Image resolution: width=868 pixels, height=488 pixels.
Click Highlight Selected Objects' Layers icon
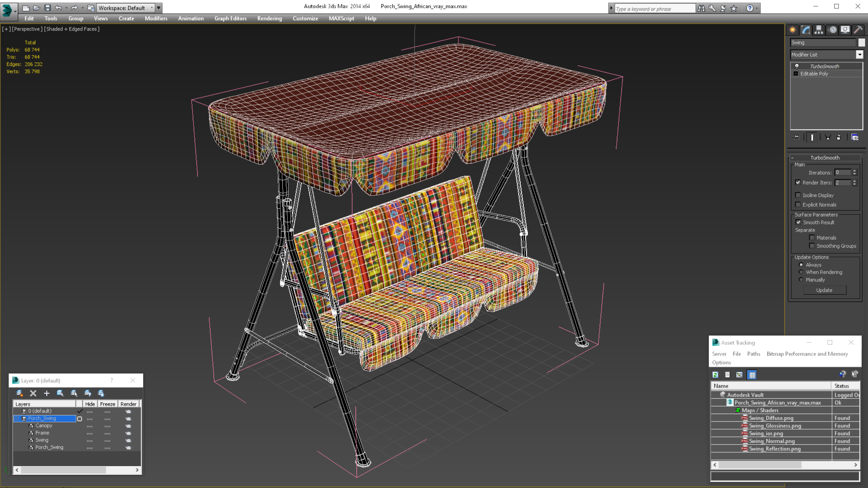tap(74, 393)
